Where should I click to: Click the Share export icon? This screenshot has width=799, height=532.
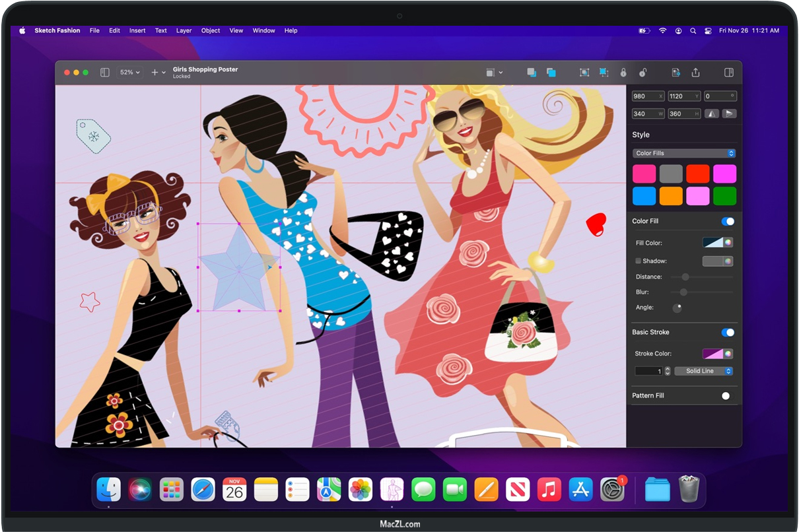(x=695, y=73)
